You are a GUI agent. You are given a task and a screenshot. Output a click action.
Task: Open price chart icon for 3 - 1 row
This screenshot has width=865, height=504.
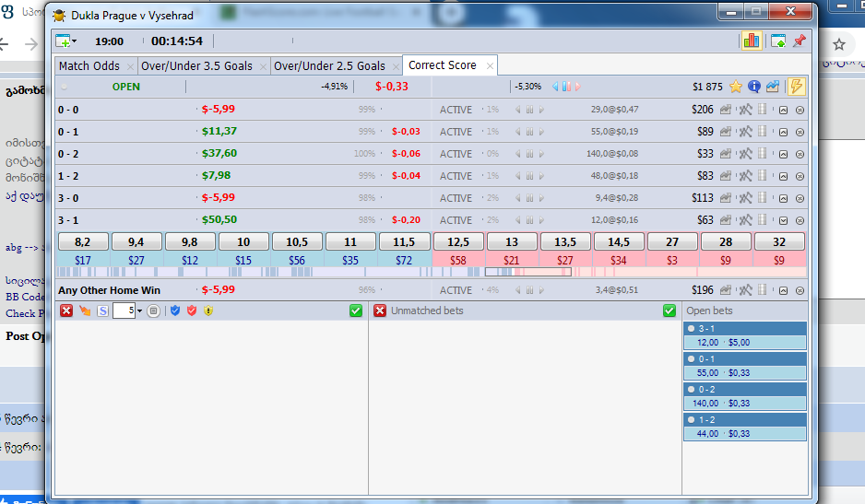[x=726, y=220]
